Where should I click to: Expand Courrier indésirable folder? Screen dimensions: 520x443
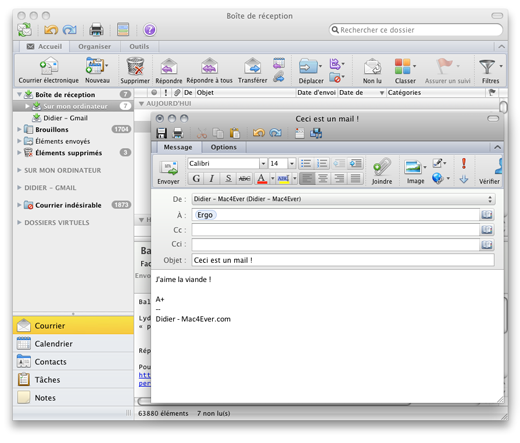[x=19, y=205]
